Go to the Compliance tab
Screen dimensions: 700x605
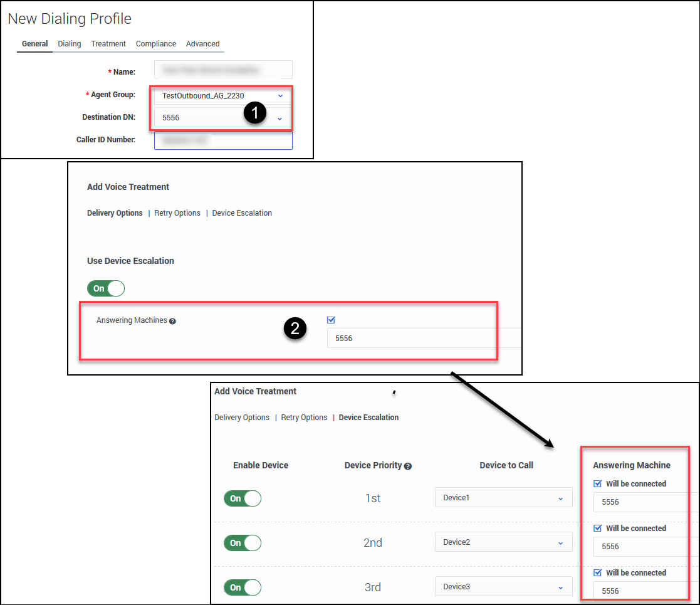click(156, 44)
